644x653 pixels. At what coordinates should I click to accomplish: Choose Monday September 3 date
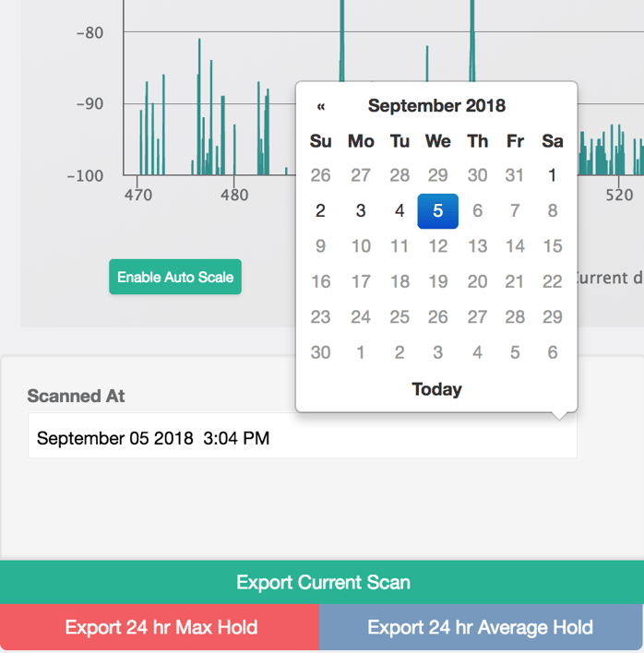pyautogui.click(x=361, y=210)
